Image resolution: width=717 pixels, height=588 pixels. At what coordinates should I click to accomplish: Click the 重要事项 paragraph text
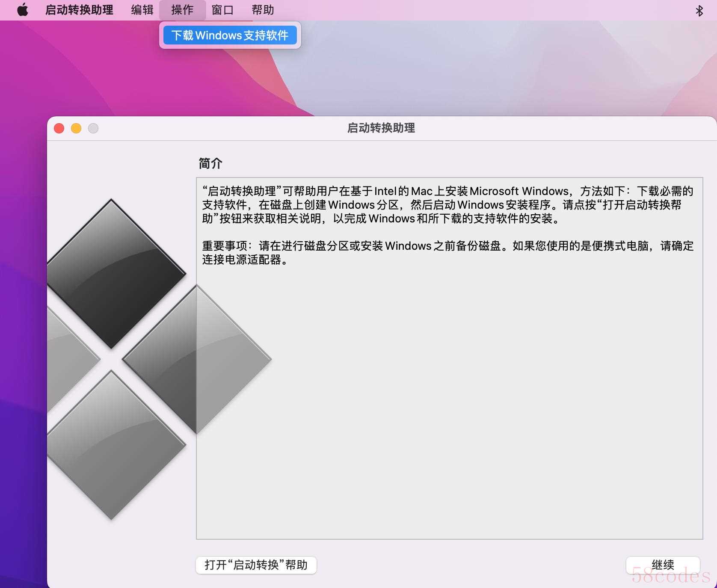click(448, 253)
